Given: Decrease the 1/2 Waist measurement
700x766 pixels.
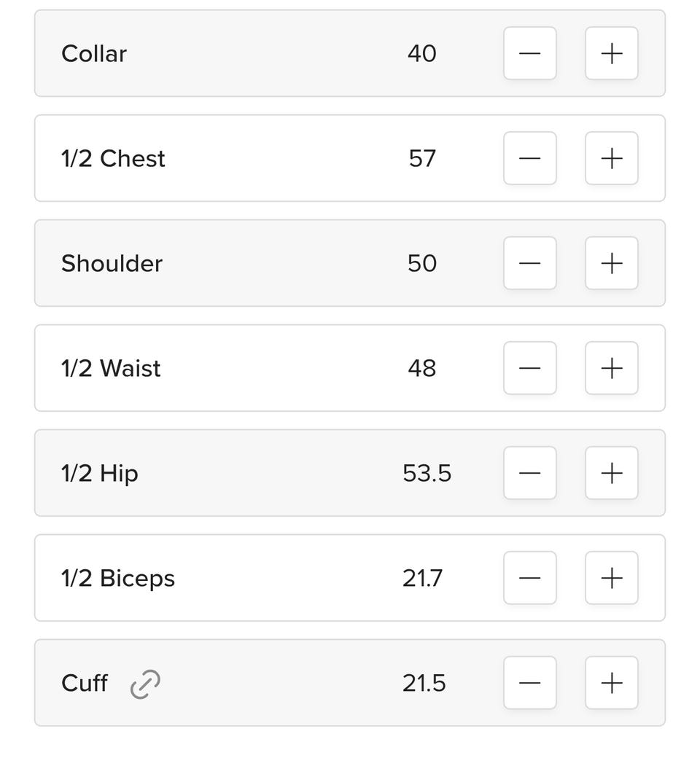Looking at the screenshot, I should click(x=530, y=368).
